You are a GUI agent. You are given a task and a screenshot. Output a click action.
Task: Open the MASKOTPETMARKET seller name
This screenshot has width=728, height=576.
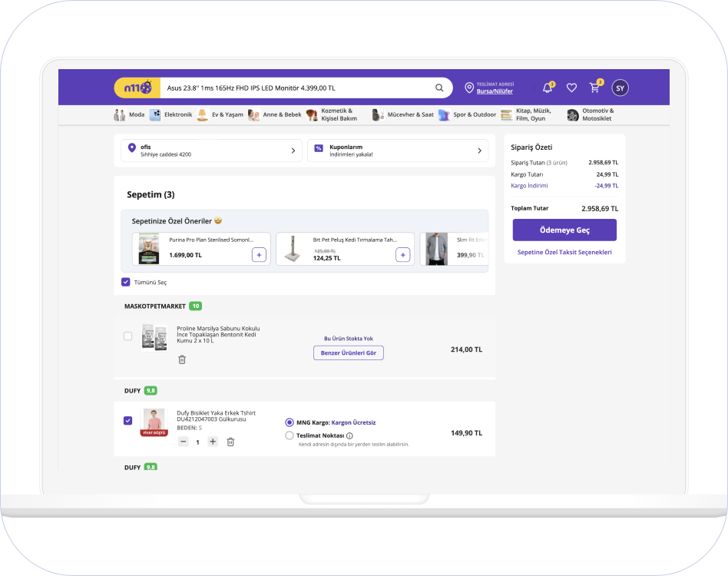[154, 306]
